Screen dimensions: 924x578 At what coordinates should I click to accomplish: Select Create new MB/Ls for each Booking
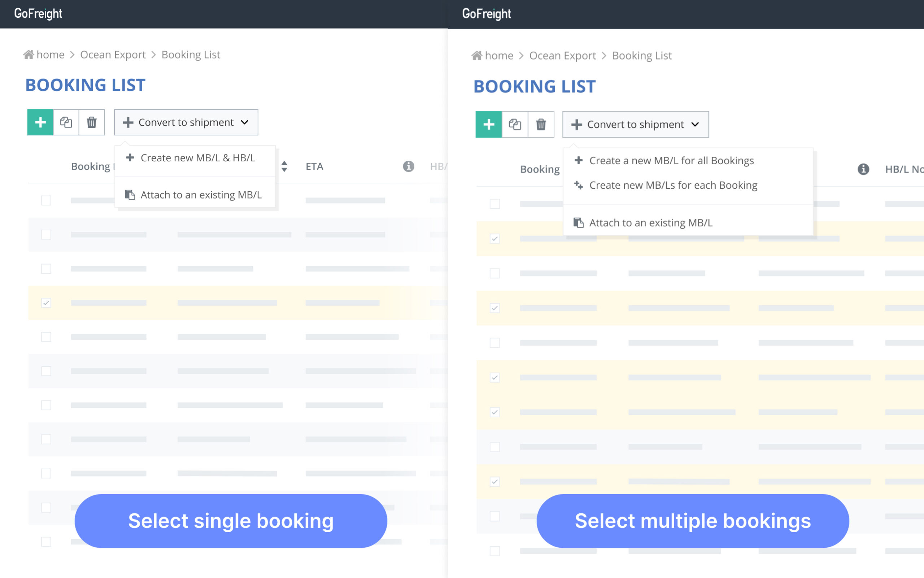(672, 186)
